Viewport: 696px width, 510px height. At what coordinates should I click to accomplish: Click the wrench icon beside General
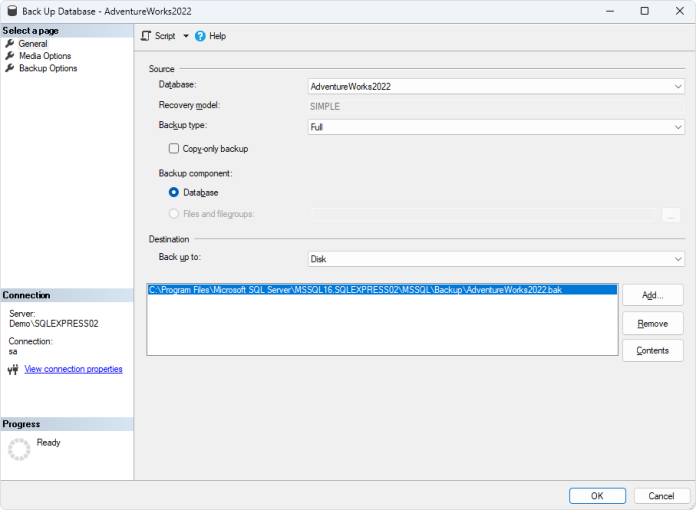(x=10, y=44)
